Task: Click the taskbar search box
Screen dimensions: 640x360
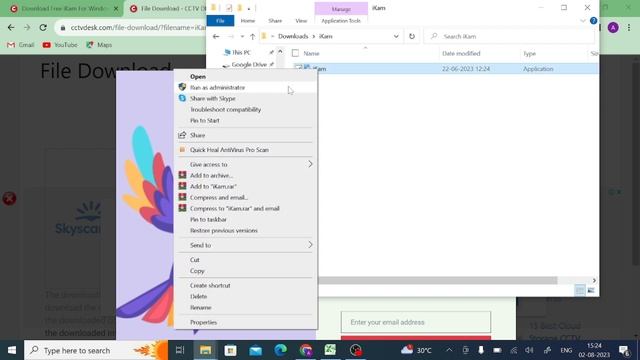Action: 96,350
